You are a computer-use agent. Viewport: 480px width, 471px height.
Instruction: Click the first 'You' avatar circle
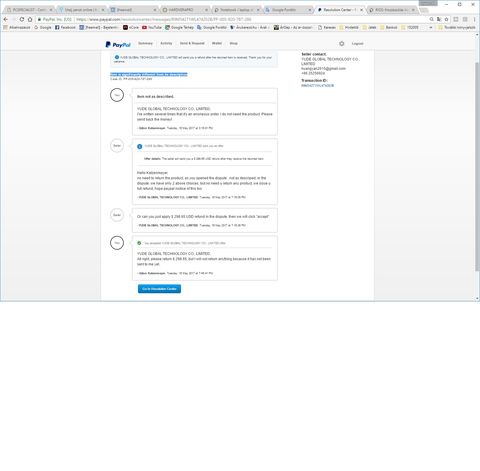117,95
